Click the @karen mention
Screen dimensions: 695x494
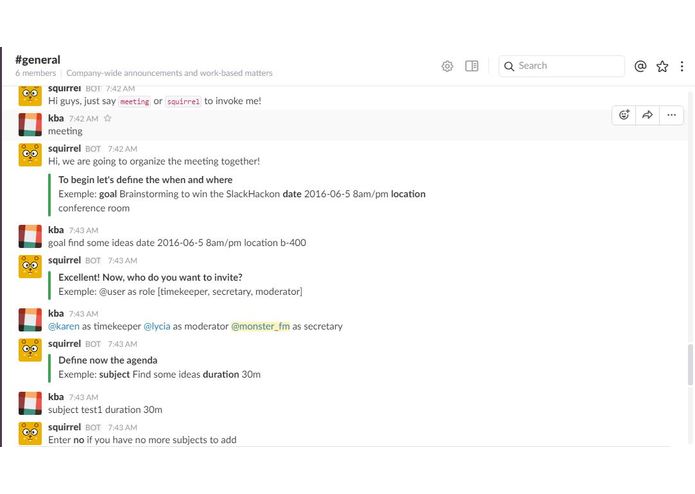64,327
